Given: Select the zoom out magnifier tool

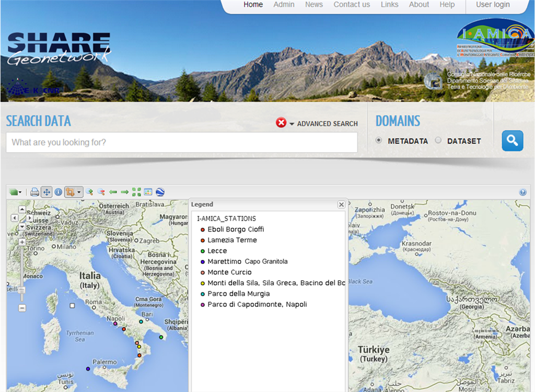Looking at the screenshot, I should click(101, 192).
